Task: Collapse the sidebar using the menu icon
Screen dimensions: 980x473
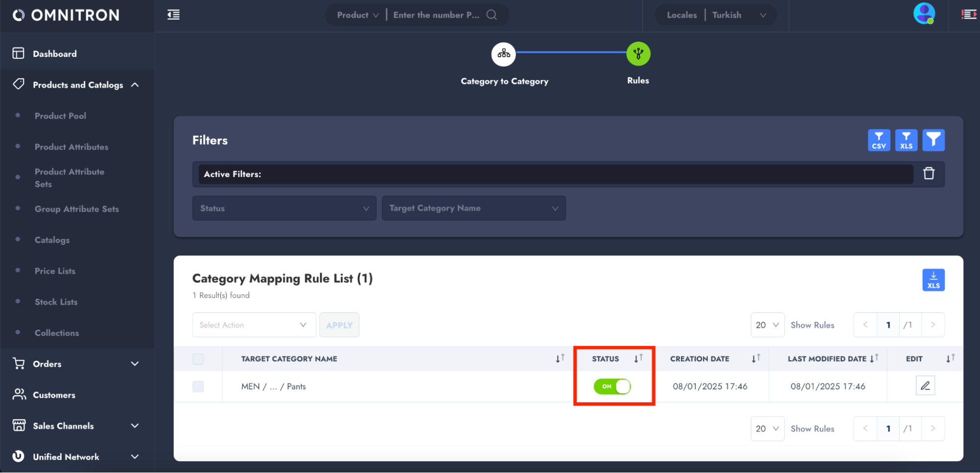Action: tap(174, 15)
